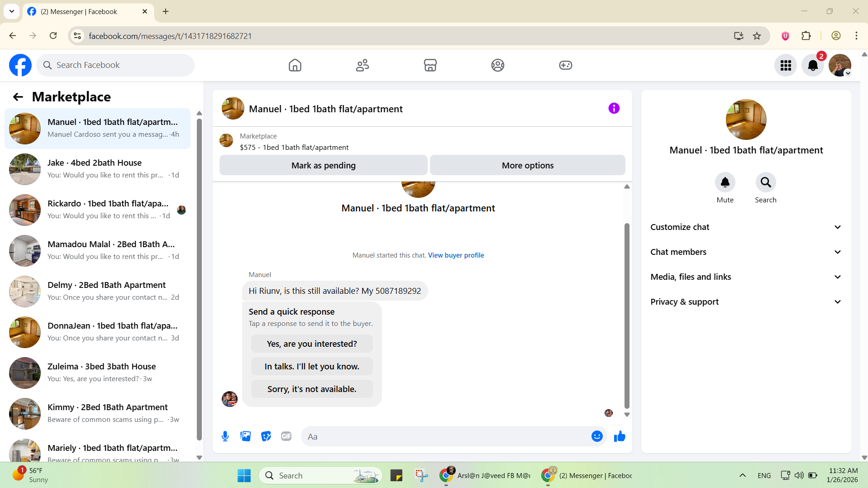Screen dimensions: 868x488
Task: Click the Windows taskbar Search box
Action: tap(320, 475)
